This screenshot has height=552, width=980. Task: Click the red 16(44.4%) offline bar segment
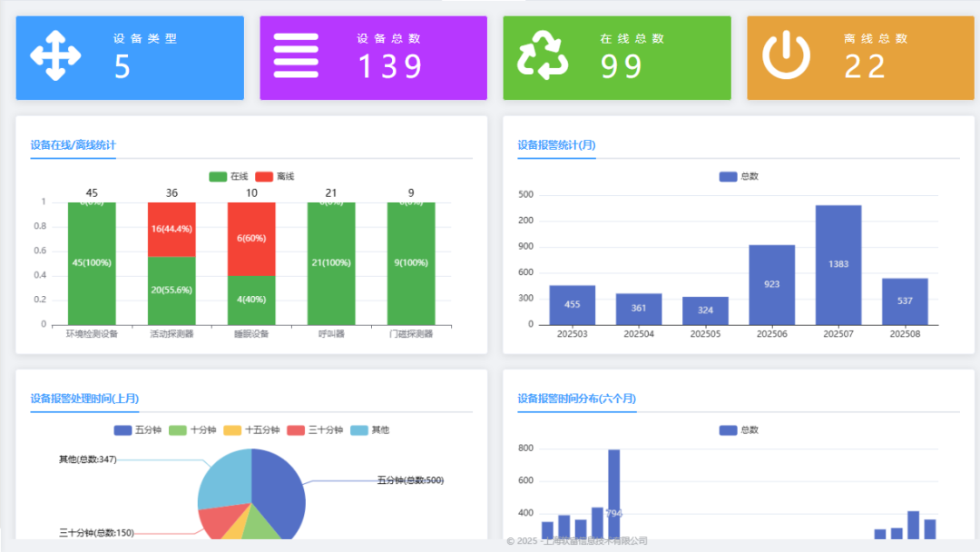(171, 230)
